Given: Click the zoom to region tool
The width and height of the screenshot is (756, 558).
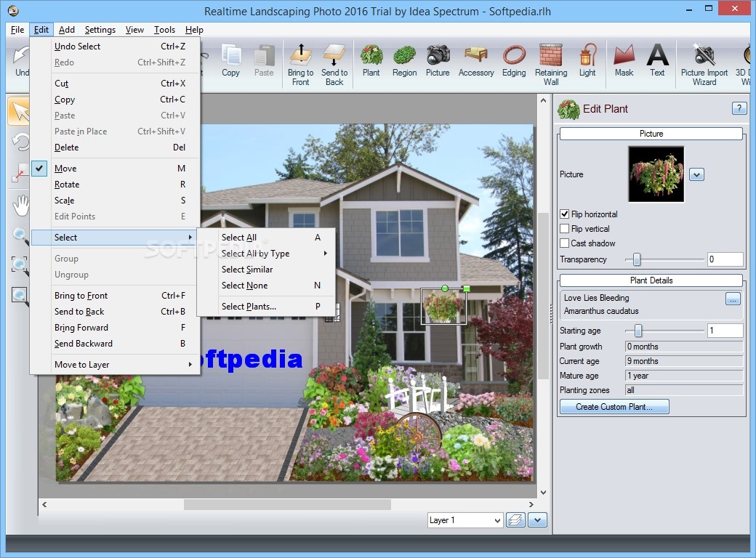Looking at the screenshot, I should (20, 265).
